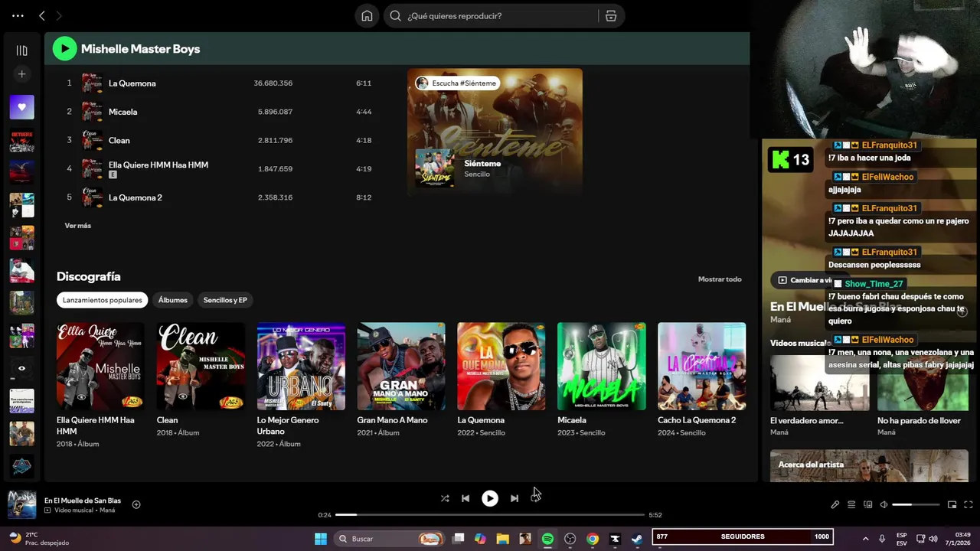Open Micaela 2023 single cover
This screenshot has width=980, height=551.
coord(602,366)
